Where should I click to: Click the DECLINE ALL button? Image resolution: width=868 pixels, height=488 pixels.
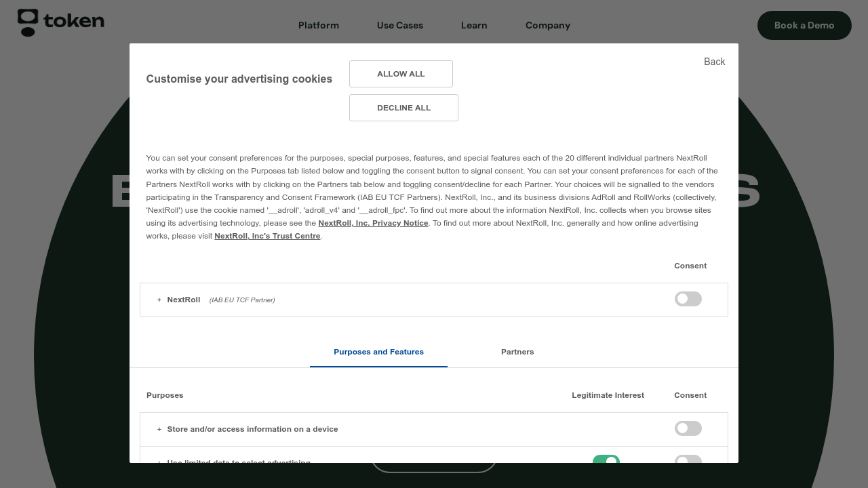pos(403,107)
